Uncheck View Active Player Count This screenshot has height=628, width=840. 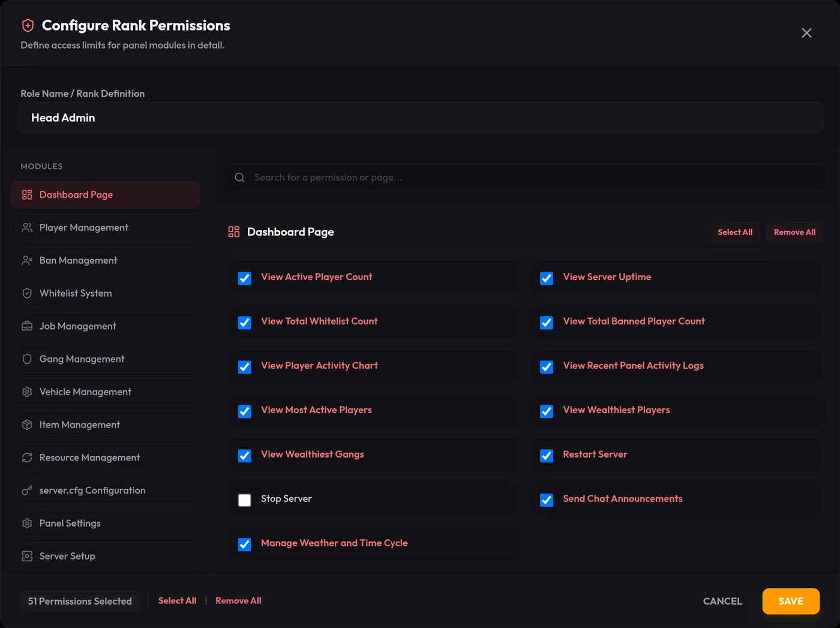245,279
